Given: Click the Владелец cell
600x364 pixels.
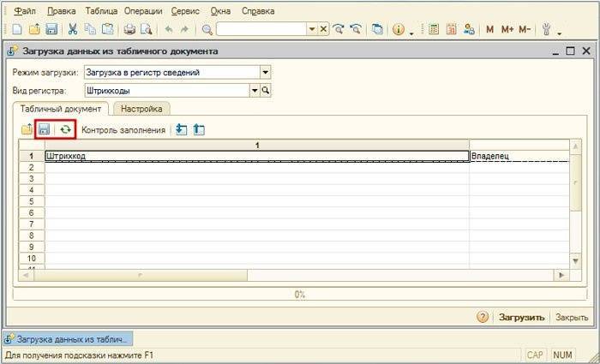Looking at the screenshot, I should pyautogui.click(x=520, y=156).
